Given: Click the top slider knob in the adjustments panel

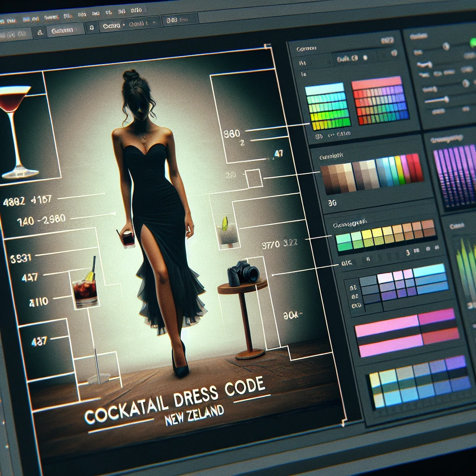Looking at the screenshot, I should (446, 46).
